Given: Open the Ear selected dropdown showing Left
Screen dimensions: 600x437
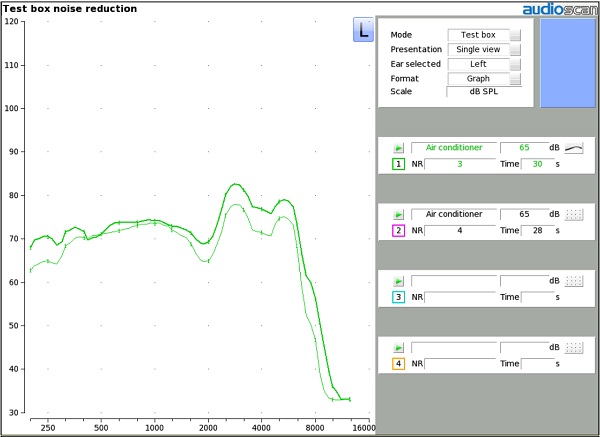Looking at the screenshot, I should click(x=484, y=64).
